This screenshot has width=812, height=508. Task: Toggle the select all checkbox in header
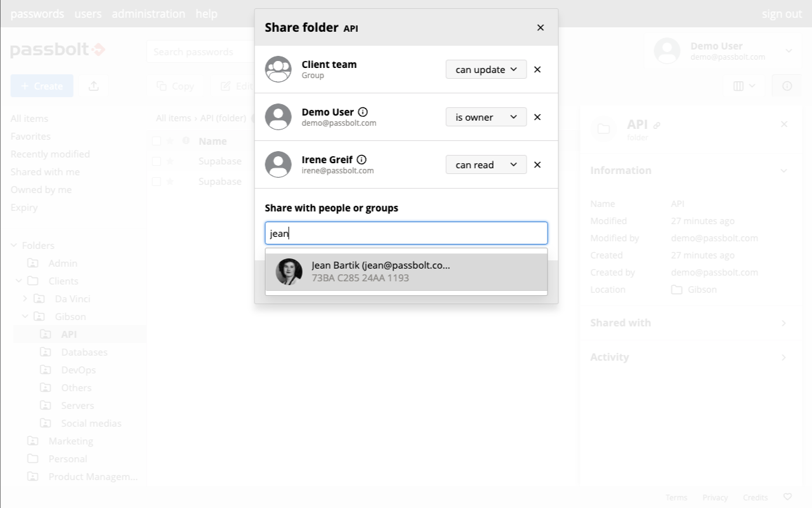[156, 141]
